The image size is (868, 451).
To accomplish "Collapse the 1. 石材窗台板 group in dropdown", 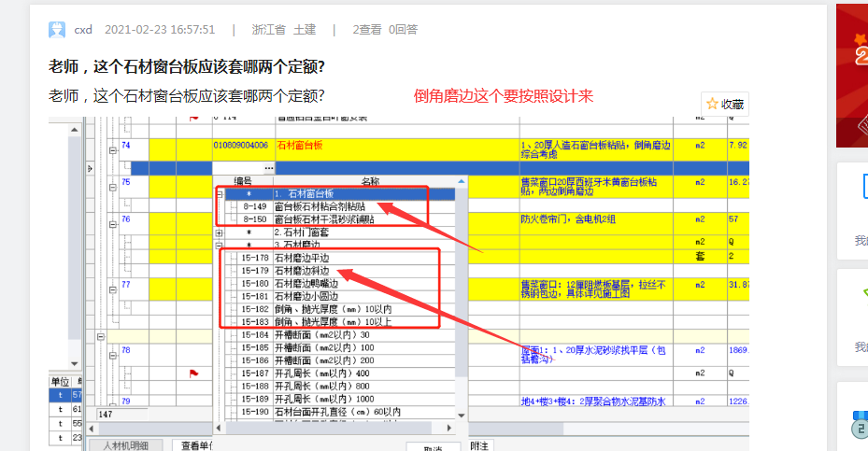I will [x=220, y=194].
